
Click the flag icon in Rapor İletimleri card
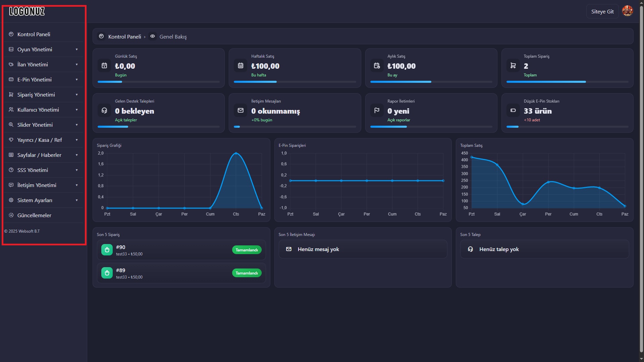point(377,110)
